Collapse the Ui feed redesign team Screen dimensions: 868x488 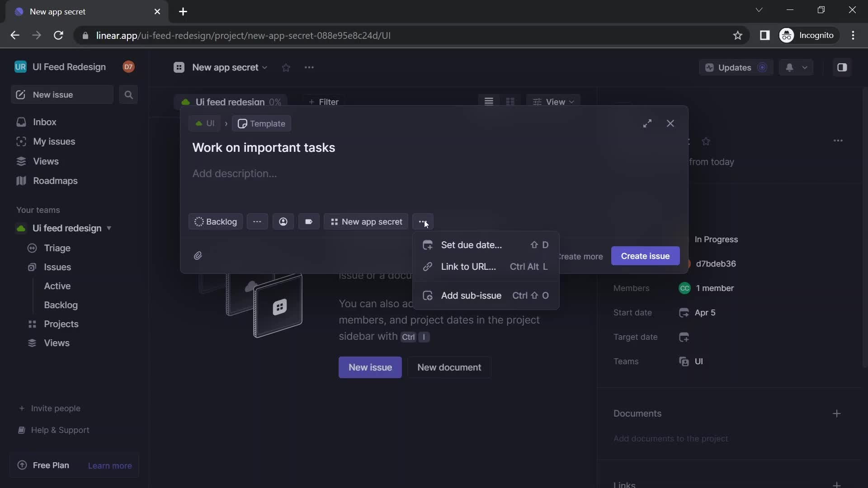(x=109, y=228)
